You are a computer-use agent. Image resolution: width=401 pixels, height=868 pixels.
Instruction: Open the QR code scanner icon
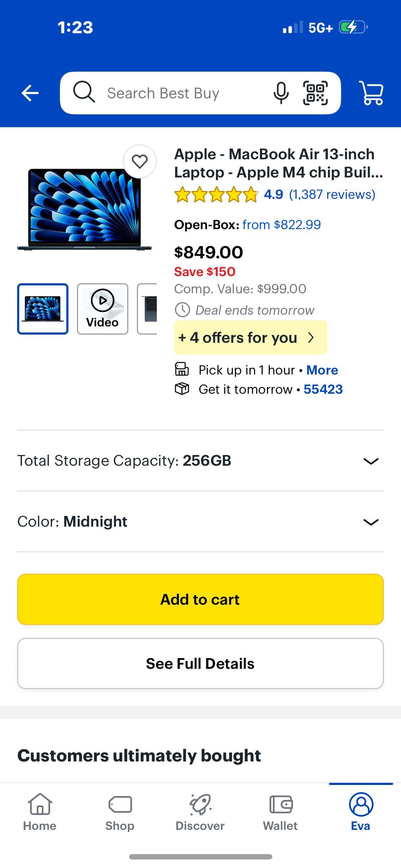315,93
